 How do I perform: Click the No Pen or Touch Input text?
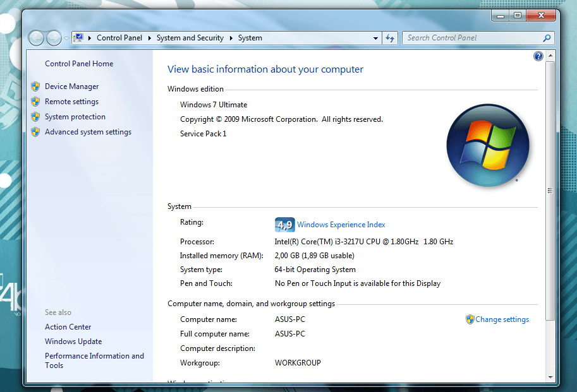tap(357, 283)
